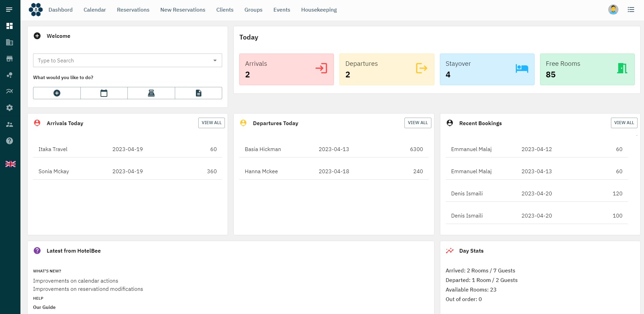Open the dashboard grid icon in sidebar
This screenshot has height=314, width=644.
click(10, 26)
